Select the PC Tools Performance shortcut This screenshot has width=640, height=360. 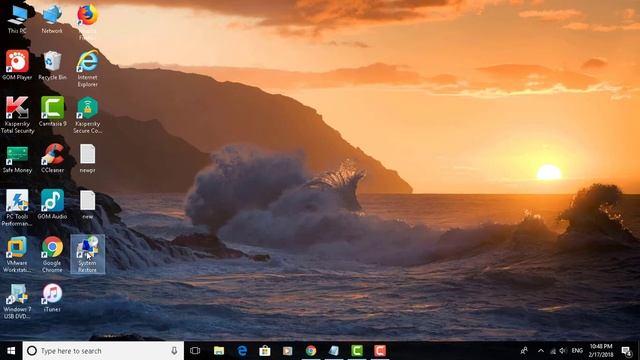coord(17,208)
